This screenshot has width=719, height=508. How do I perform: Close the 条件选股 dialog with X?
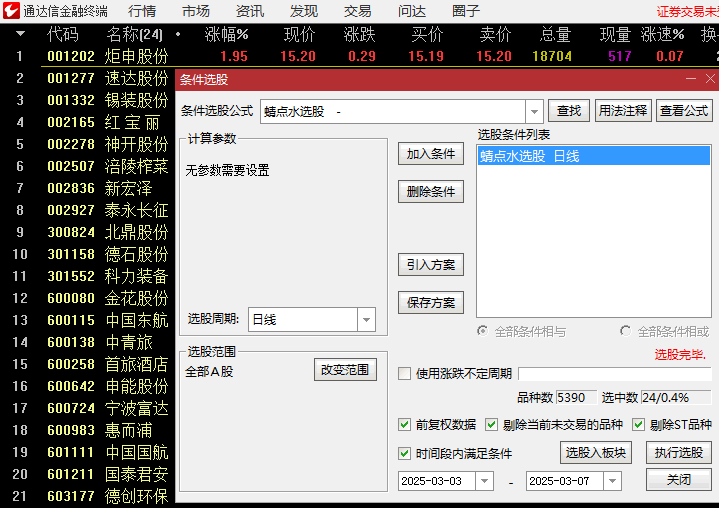pyautogui.click(x=710, y=79)
